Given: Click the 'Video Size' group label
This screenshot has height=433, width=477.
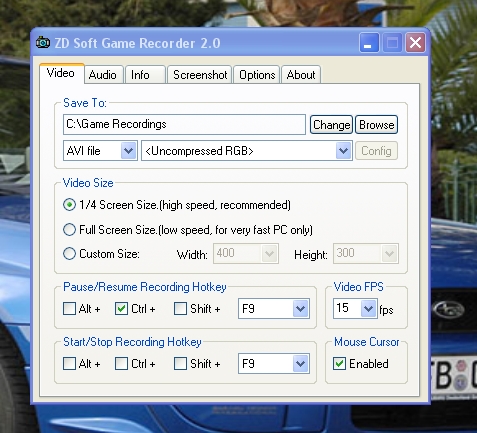Looking at the screenshot, I should (88, 183).
